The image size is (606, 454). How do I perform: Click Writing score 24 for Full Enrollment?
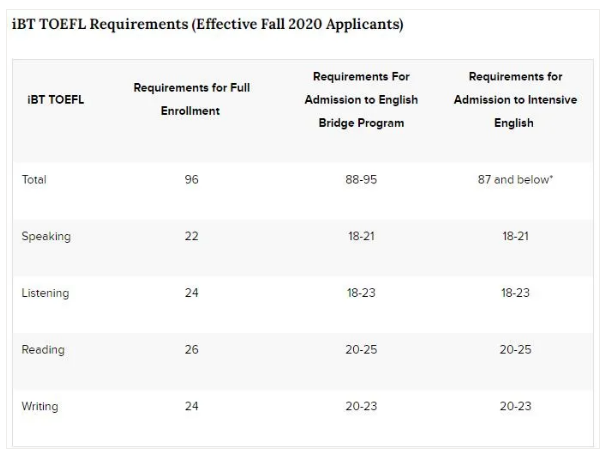click(x=192, y=407)
